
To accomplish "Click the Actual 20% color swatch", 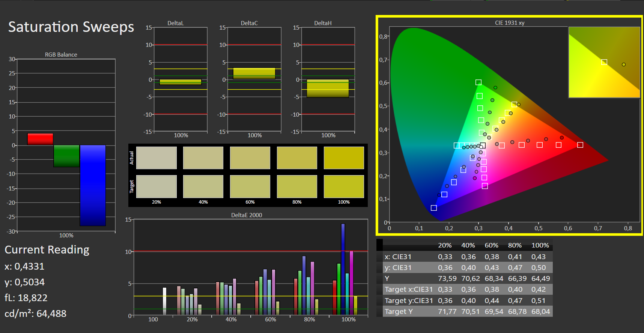I will [156, 158].
